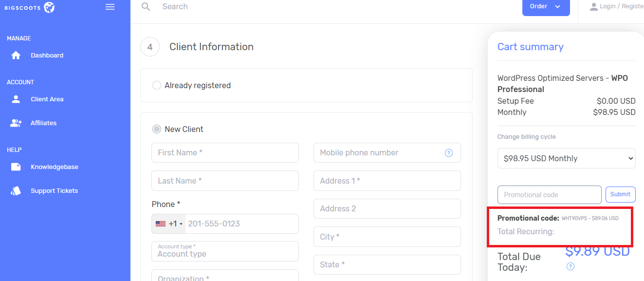The image size is (644, 281).
Task: Open Knowledgebase in the sidebar
Action: (55, 167)
